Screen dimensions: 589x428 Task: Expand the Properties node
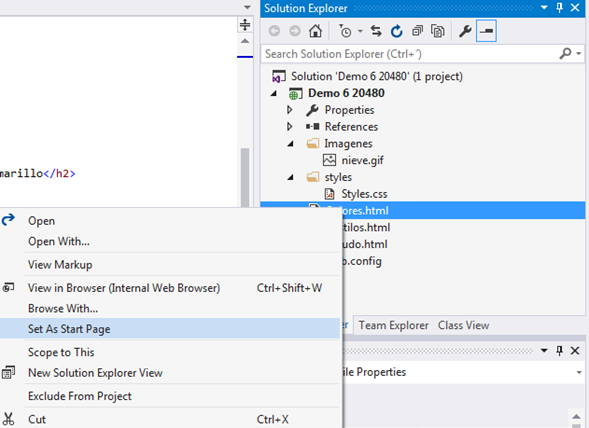pos(290,110)
